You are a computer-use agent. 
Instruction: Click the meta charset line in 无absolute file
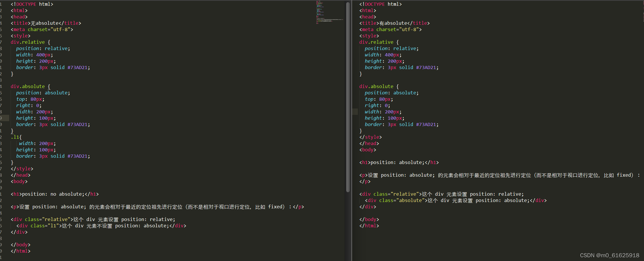click(x=42, y=29)
